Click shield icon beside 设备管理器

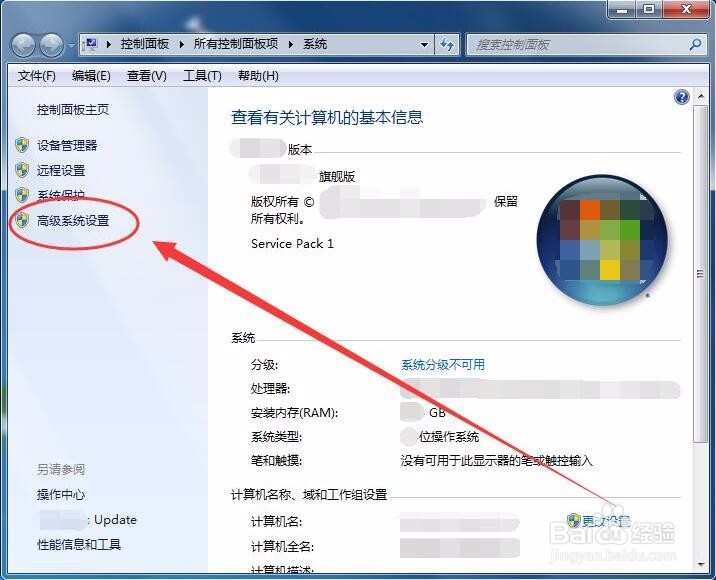(x=22, y=145)
